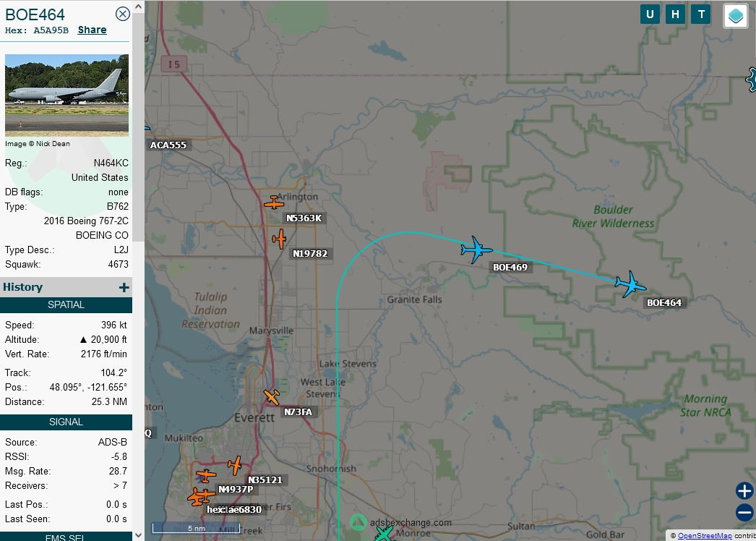Image resolution: width=756 pixels, height=541 pixels.
Task: Select the N73FA aircraft icon near Everett
Action: (272, 397)
